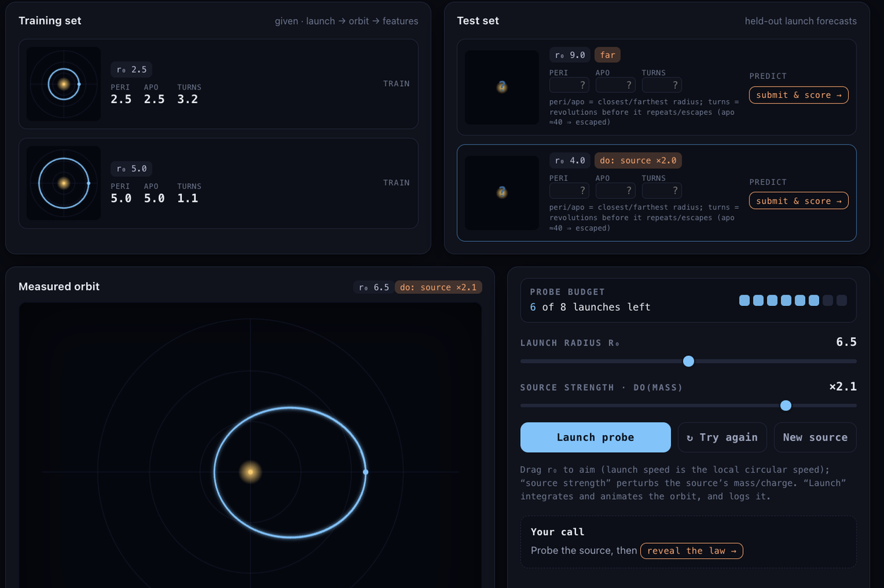The image size is (884, 588).
Task: Click the glowing source in measured orbit
Action: [250, 472]
